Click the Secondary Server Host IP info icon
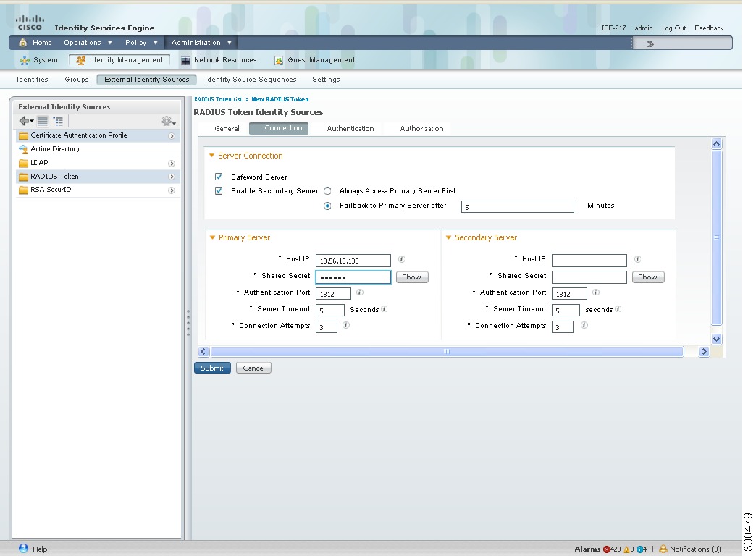The height and width of the screenshot is (556, 756). (637, 259)
